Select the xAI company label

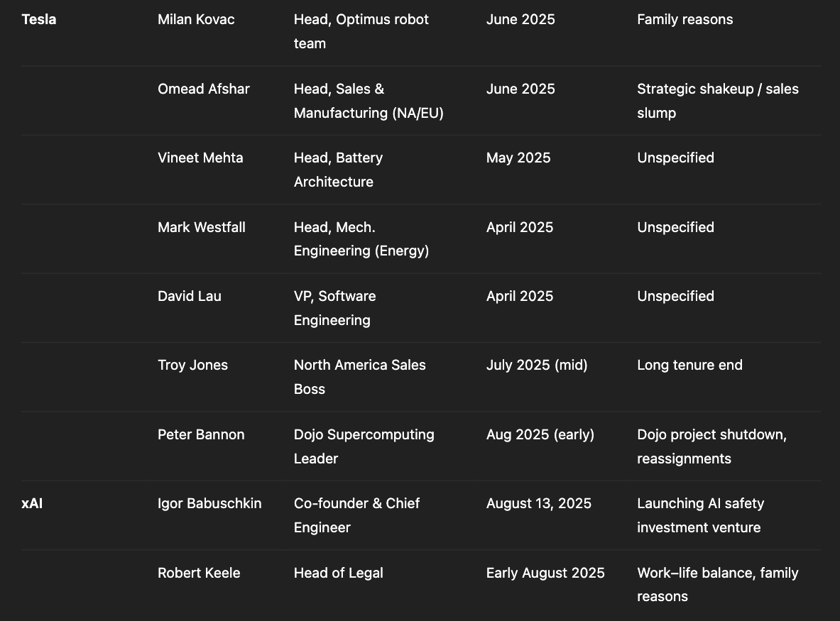(32, 503)
